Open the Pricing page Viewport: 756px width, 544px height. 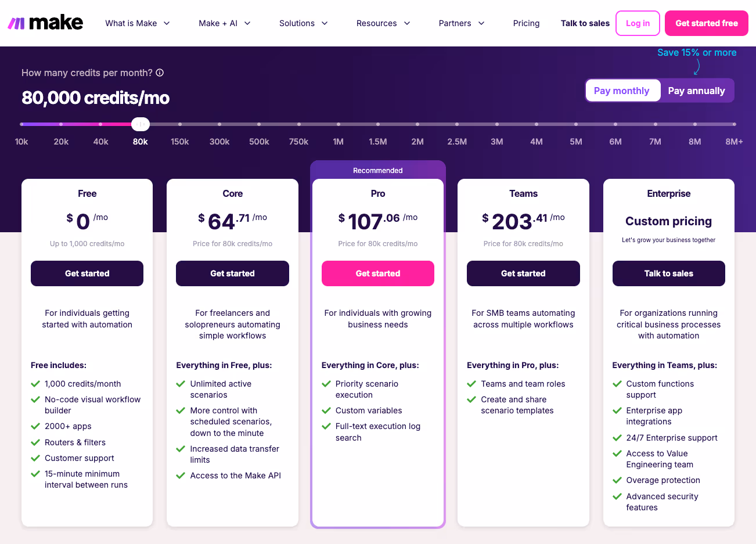[526, 23]
